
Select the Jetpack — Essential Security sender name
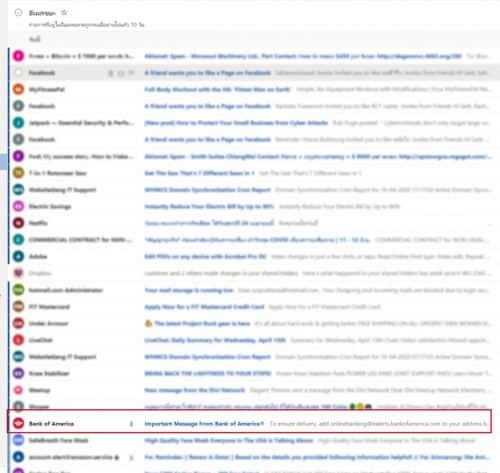click(81, 123)
